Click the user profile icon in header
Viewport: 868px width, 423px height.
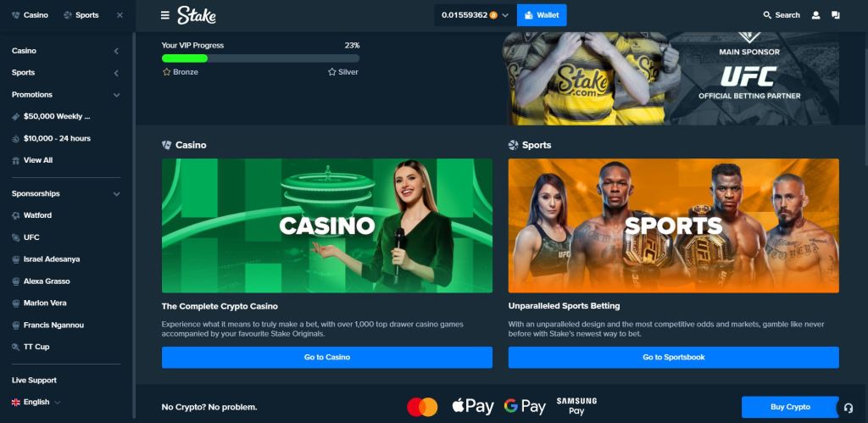pyautogui.click(x=815, y=15)
